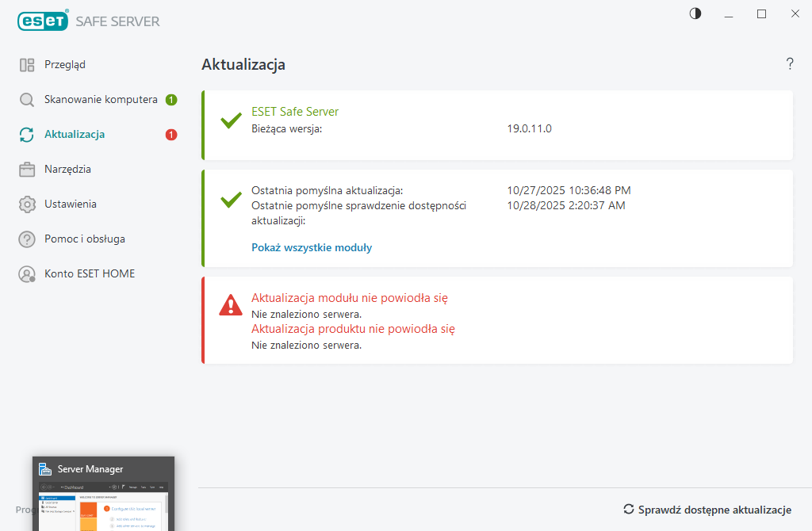Click the green scan notification badge
This screenshot has height=531, width=812.
171,100
